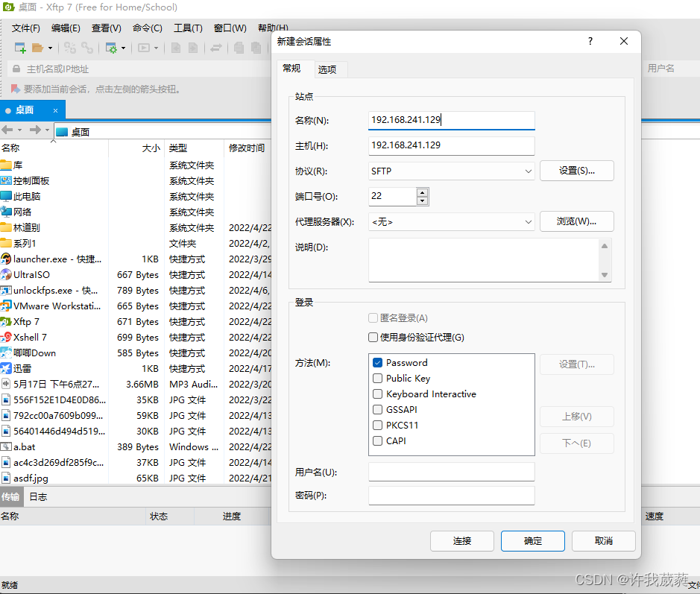This screenshot has width=700, height=594.
Task: Click the 取消 button
Action: tap(604, 541)
